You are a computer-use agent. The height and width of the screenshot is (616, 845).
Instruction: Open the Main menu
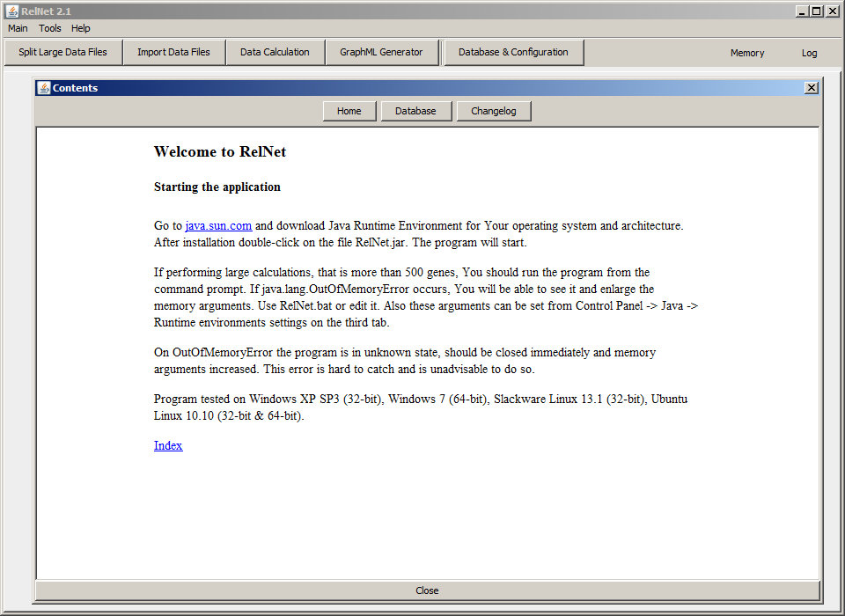point(18,28)
